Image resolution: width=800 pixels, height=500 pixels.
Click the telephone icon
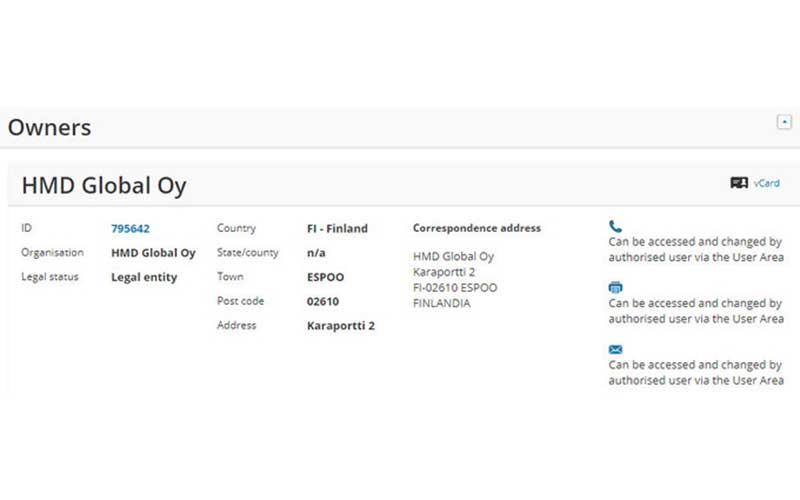point(615,227)
